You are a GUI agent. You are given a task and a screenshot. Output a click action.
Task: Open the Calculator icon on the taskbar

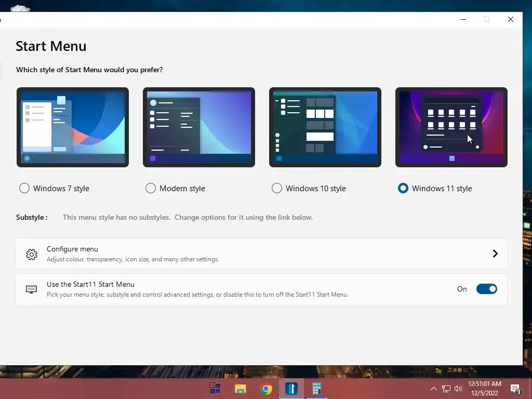point(316,389)
